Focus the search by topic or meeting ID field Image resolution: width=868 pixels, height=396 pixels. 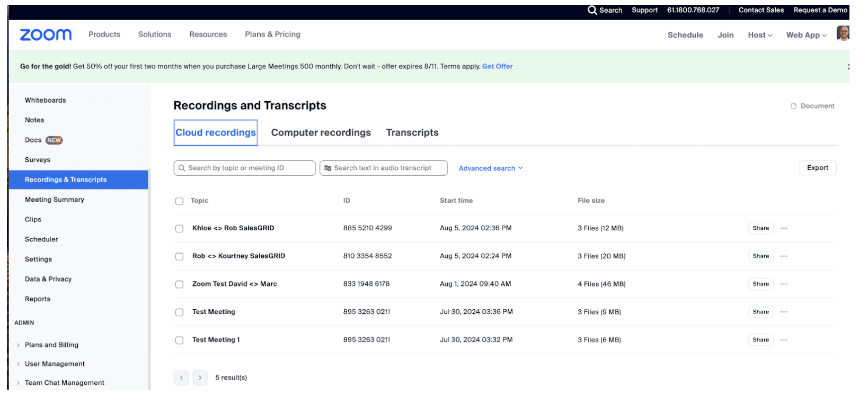tap(245, 168)
